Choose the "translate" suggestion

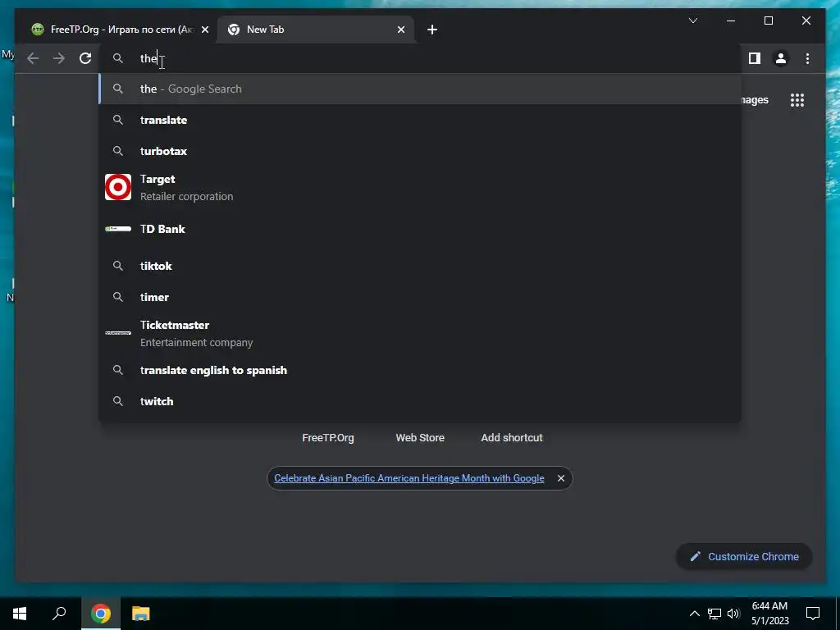(x=421, y=120)
